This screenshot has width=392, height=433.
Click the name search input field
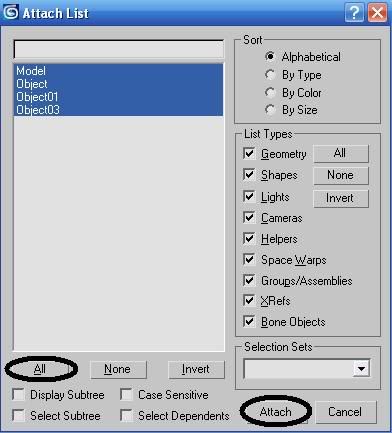coord(118,50)
